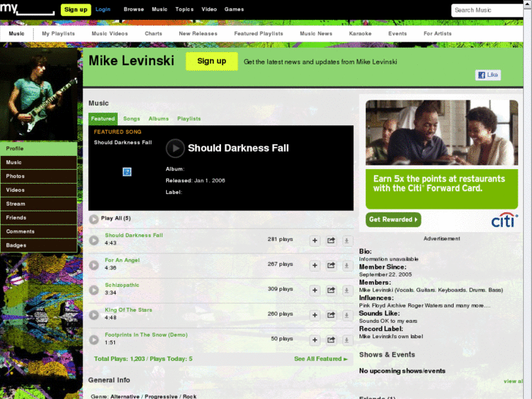Click the Login link
This screenshot has width=532, height=399.
[102, 10]
